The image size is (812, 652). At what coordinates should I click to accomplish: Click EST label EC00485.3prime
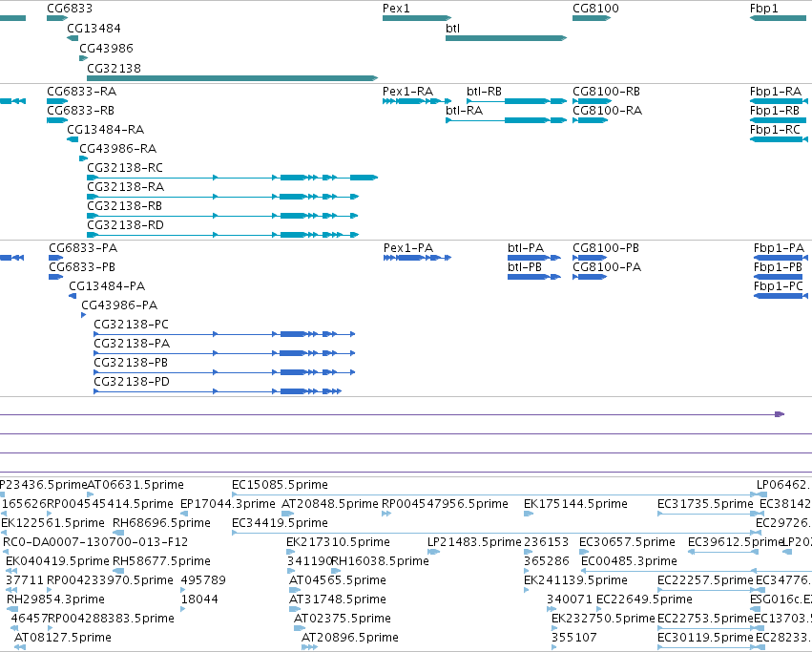[629, 561]
